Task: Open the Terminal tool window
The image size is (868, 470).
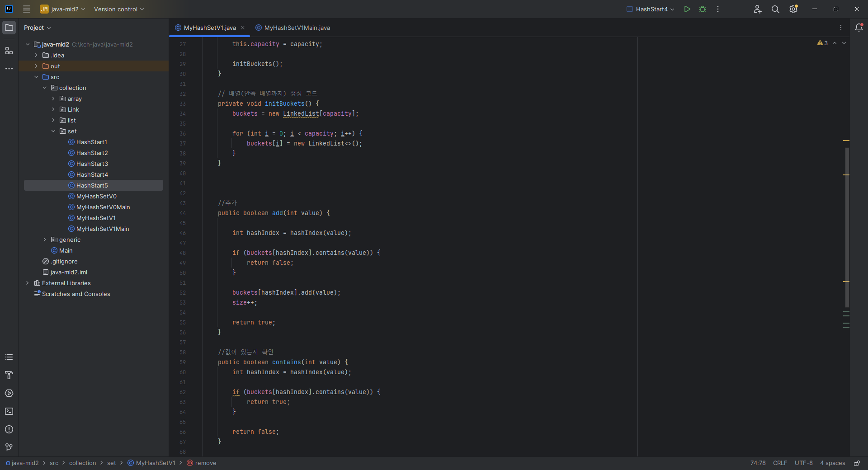Action: pos(9,411)
